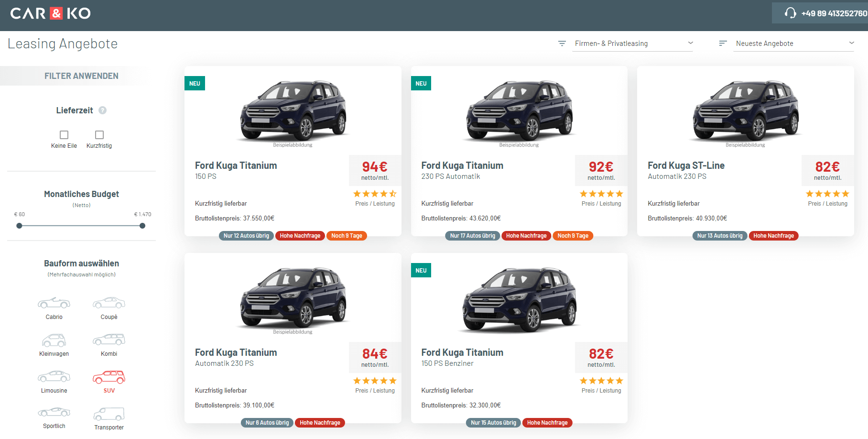The height and width of the screenshot is (439, 868).
Task: Click Hohe Nachfrage badge on 84€ card
Action: pos(320,423)
